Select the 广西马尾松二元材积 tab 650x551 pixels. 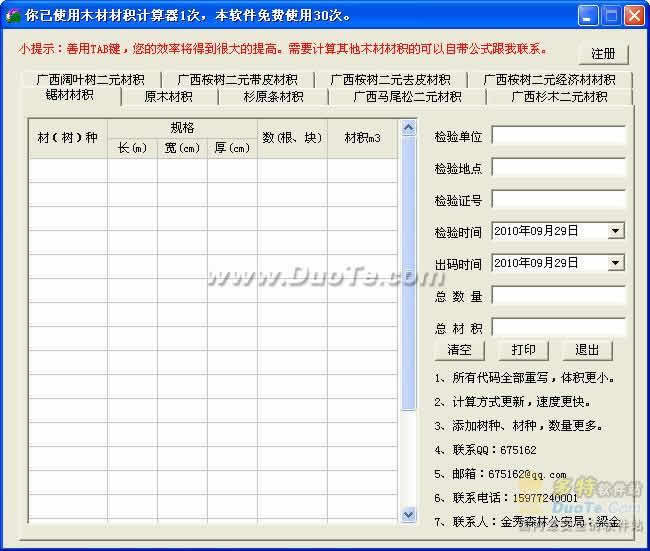407,97
